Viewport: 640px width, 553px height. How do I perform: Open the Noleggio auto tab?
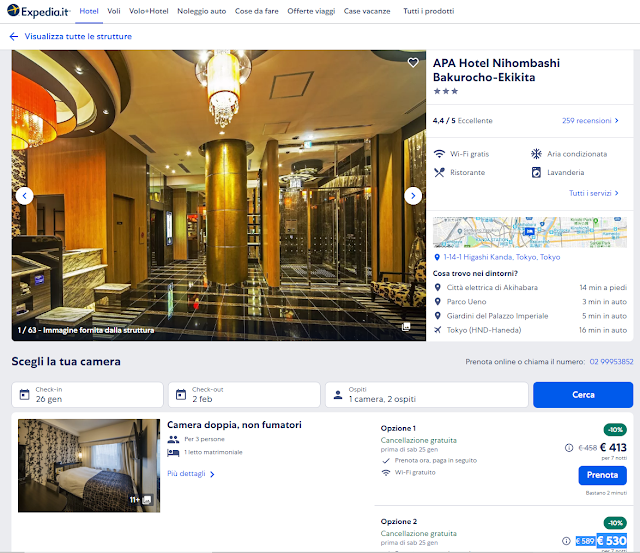coord(202,11)
